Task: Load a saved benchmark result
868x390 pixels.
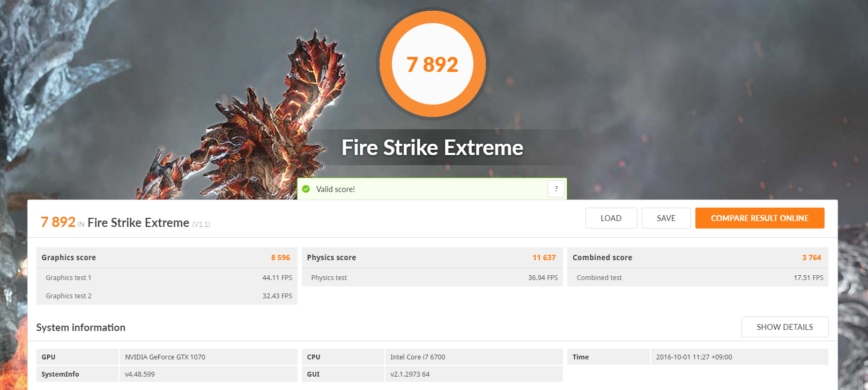Action: pos(611,218)
